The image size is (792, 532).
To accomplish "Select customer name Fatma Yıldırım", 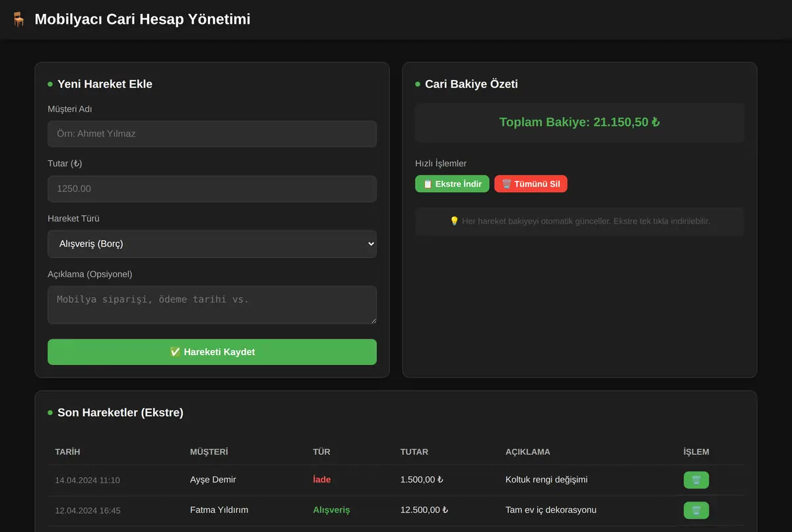I will [219, 510].
